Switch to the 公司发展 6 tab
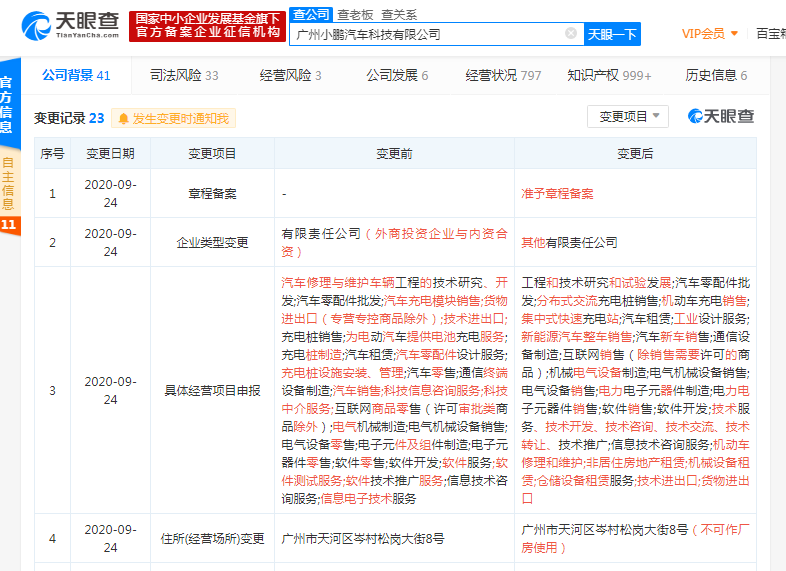The width and height of the screenshot is (786, 571). point(397,75)
